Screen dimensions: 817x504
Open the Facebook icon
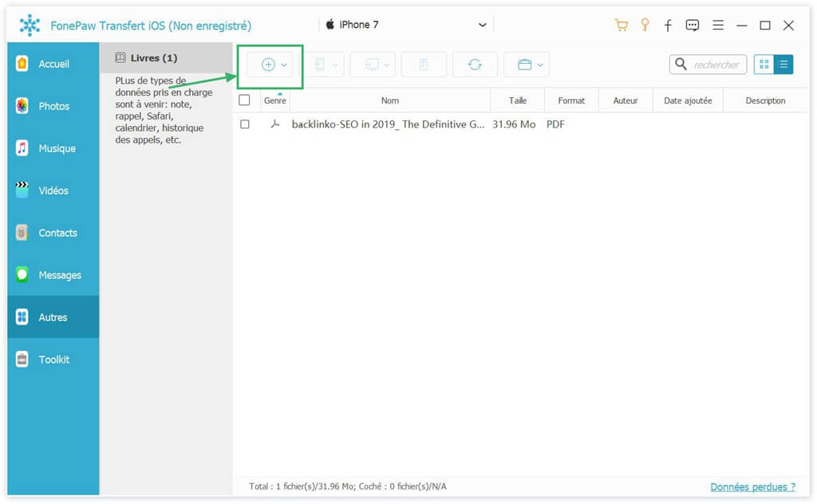(x=668, y=25)
